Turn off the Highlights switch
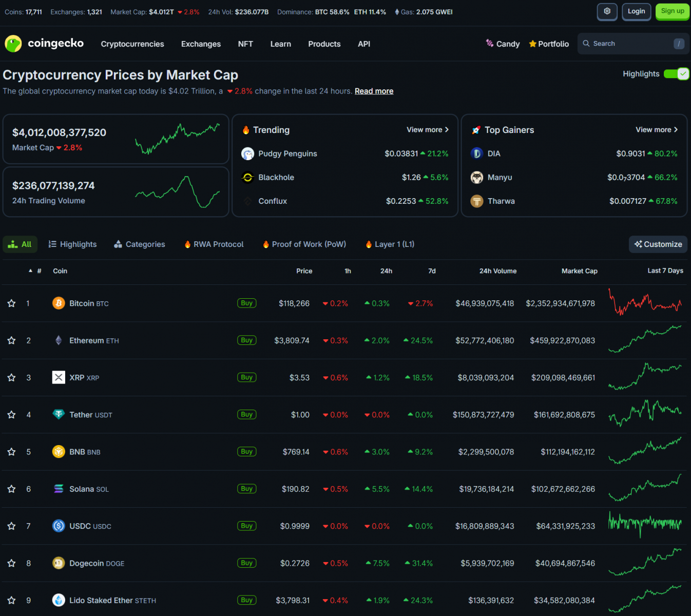 pyautogui.click(x=676, y=74)
